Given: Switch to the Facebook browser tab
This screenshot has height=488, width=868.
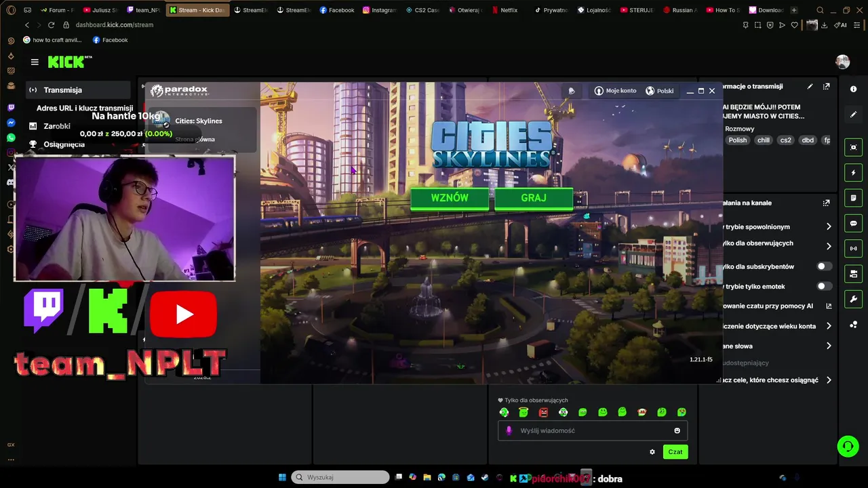Looking at the screenshot, I should click(x=336, y=10).
